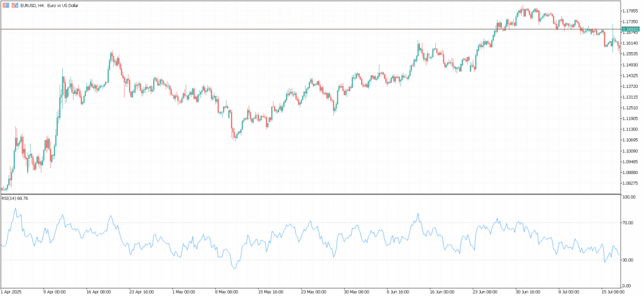Click the 23 Apr 16:00 time label
The image size is (644, 296).
click(142, 292)
